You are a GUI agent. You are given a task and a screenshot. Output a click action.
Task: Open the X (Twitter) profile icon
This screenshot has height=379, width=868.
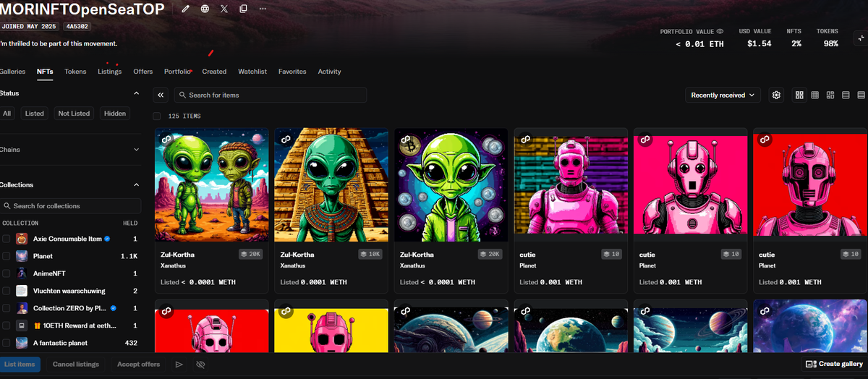click(x=224, y=9)
